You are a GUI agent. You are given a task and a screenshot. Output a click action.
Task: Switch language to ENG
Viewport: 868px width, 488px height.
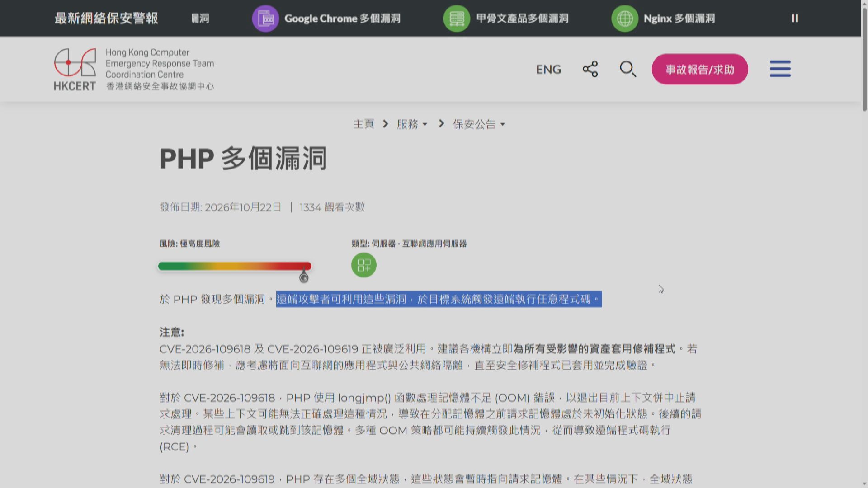(548, 70)
